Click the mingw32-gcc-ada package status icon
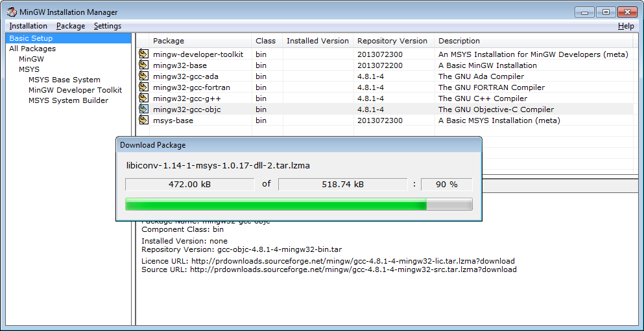 click(x=143, y=76)
